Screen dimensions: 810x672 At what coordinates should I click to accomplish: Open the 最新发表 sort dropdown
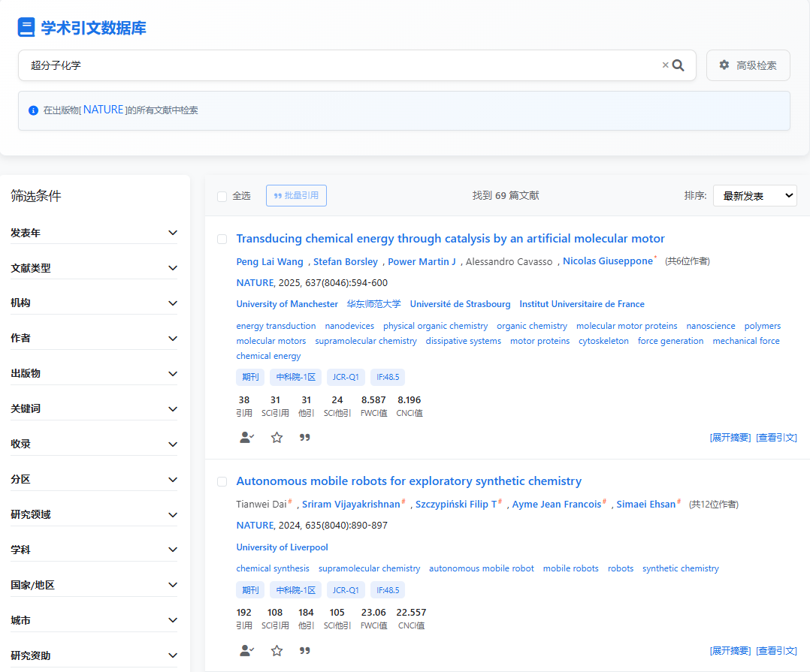754,196
